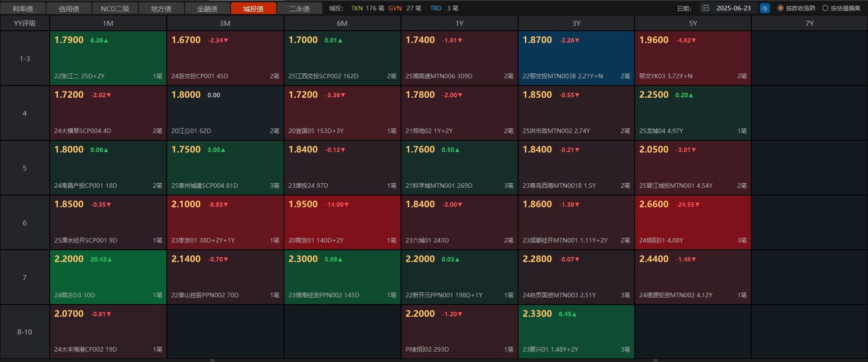
Task: Open the NCD二级 tab
Action: pos(115,9)
